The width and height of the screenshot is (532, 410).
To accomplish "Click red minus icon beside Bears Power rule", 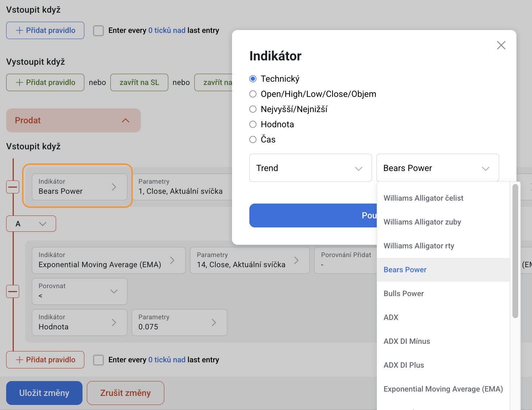I will point(13,187).
